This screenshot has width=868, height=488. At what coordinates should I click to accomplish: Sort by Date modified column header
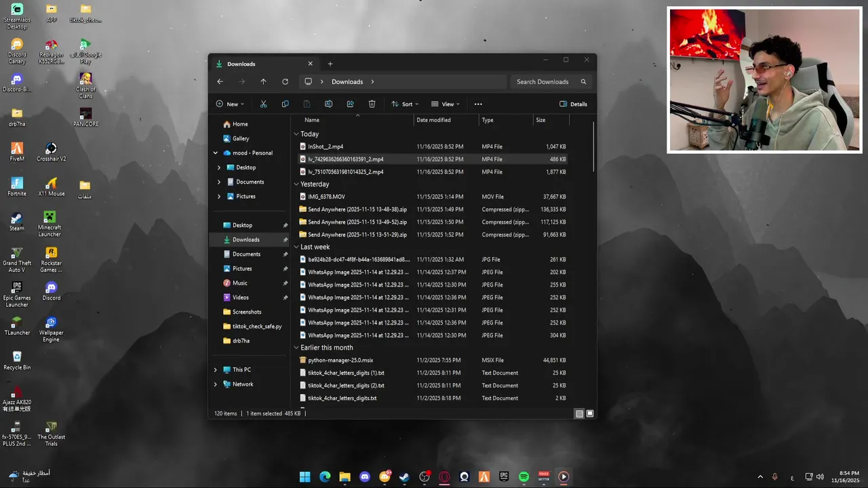(446, 120)
